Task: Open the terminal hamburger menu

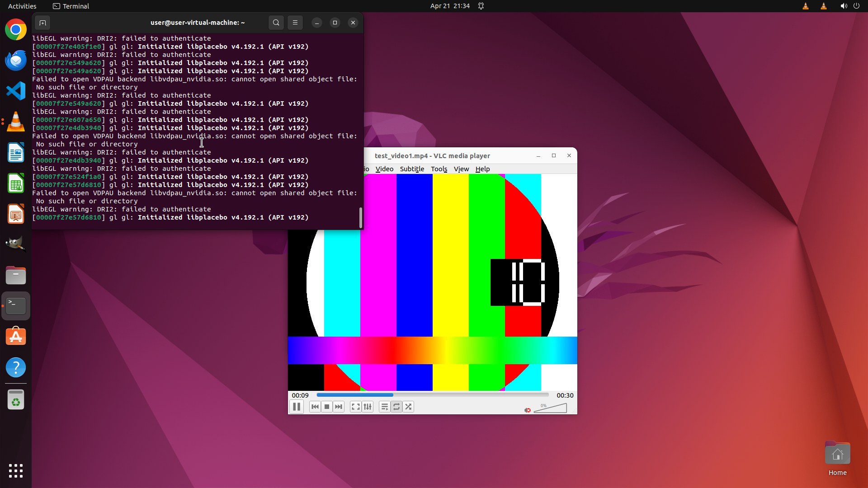Action: pos(295,23)
